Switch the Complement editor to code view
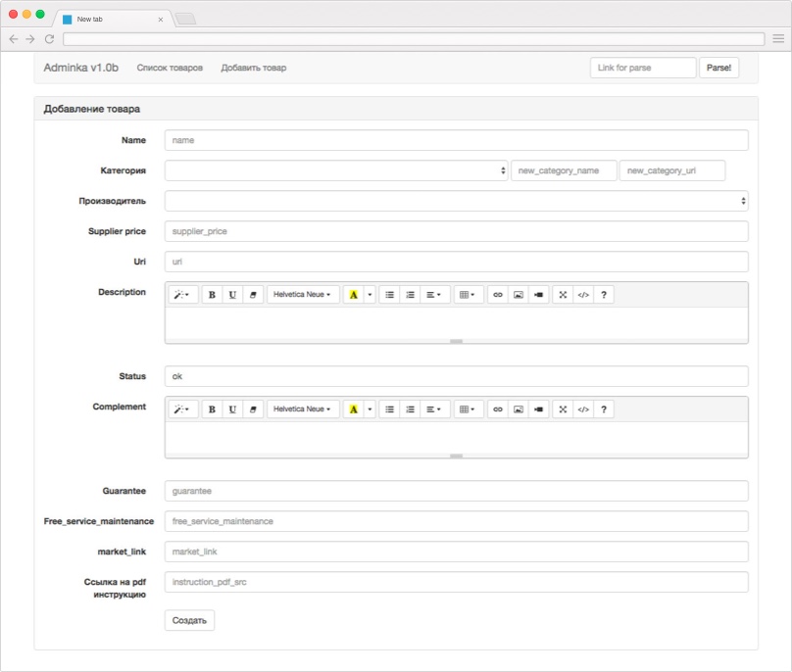The width and height of the screenshot is (792, 672). [x=583, y=409]
